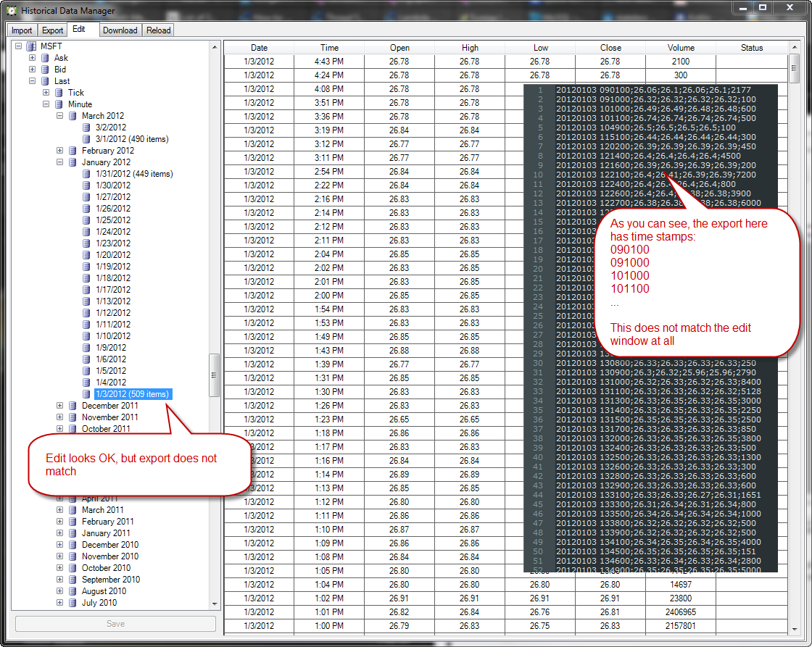
Task: Click the 1/9/2012 item icon
Action: click(x=86, y=347)
